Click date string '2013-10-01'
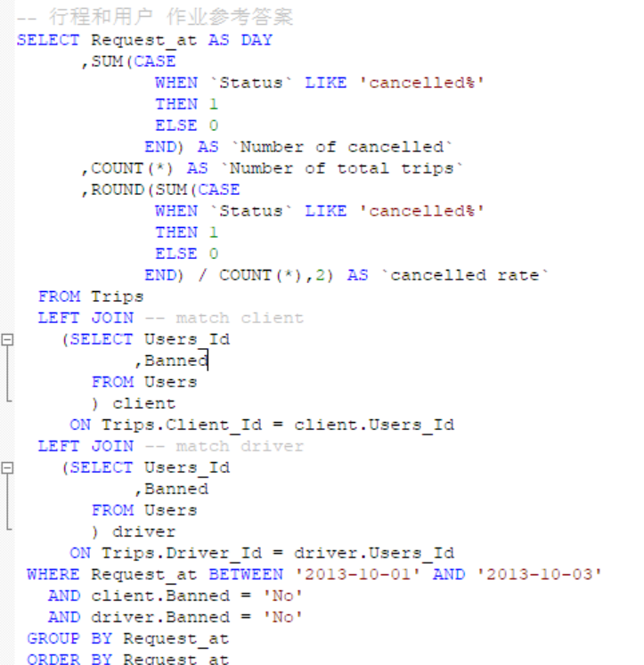Screen dimensions: 644x665 click(358, 574)
